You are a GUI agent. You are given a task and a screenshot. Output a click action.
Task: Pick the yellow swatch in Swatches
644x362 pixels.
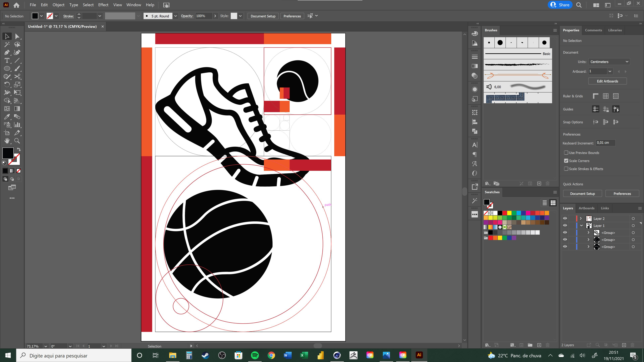[x=509, y=213]
